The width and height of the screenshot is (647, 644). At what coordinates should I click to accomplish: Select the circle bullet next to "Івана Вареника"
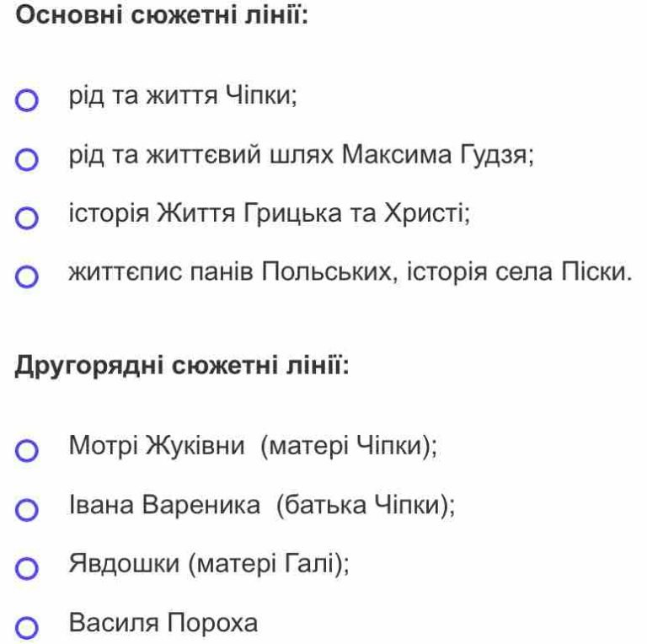pyautogui.click(x=27, y=509)
